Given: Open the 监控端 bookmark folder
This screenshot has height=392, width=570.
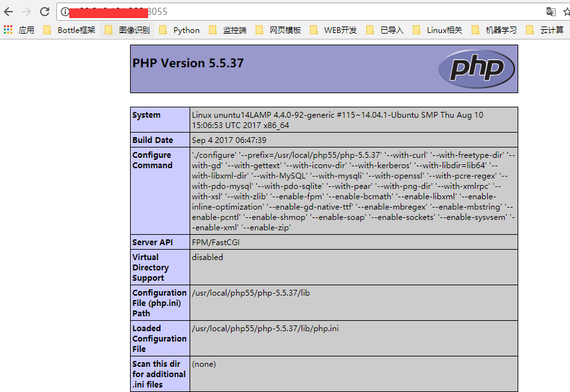Looking at the screenshot, I should [228, 30].
